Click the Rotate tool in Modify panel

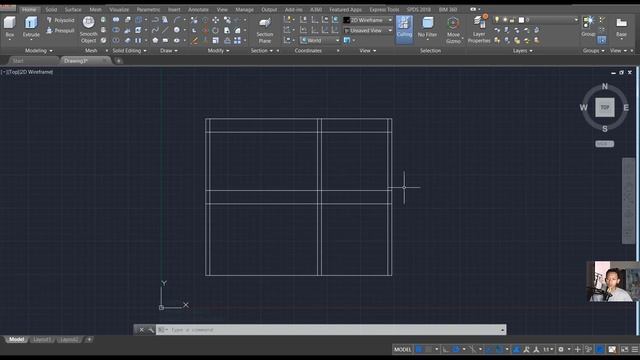click(215, 30)
